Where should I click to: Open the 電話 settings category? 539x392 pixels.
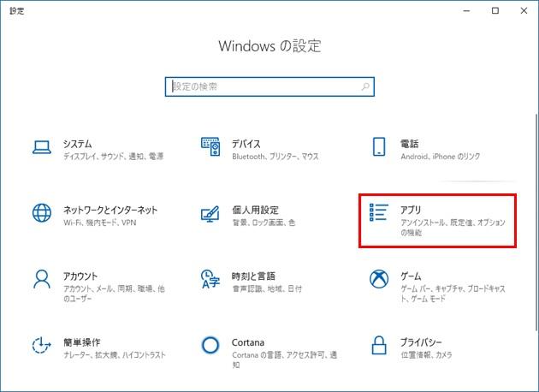click(410, 144)
